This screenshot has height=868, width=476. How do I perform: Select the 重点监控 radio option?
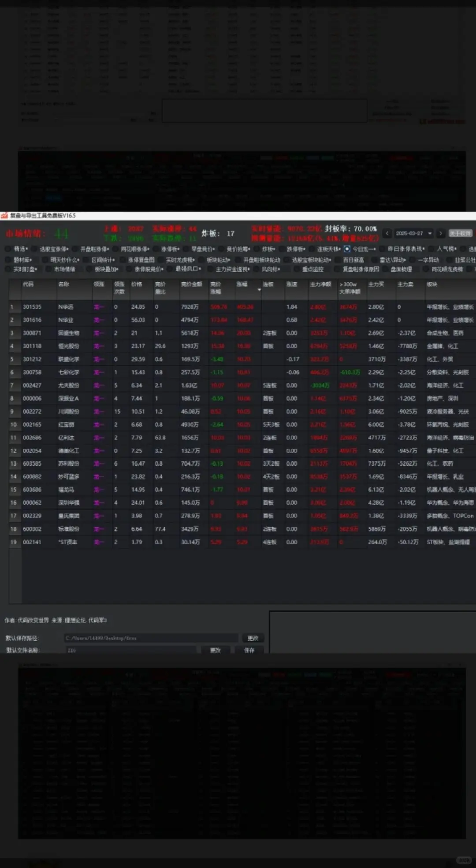(x=309, y=269)
